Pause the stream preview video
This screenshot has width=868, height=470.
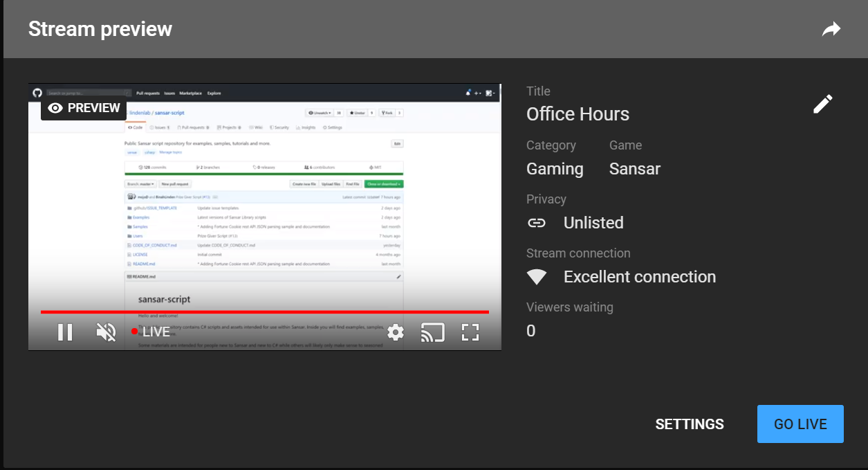(65, 332)
